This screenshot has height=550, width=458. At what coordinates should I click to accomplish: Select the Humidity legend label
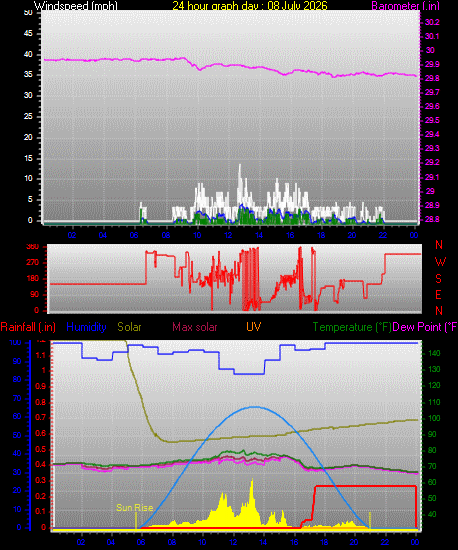pos(86,327)
